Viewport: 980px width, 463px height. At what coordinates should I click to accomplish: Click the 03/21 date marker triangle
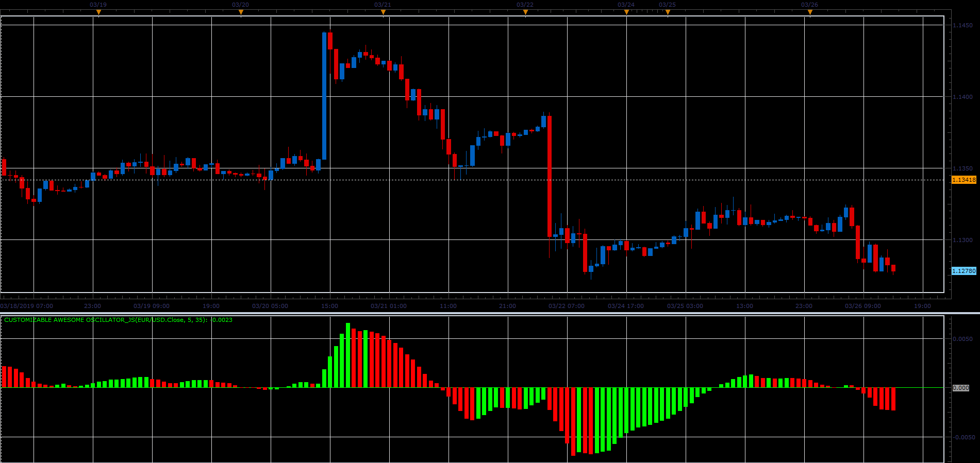click(x=383, y=13)
